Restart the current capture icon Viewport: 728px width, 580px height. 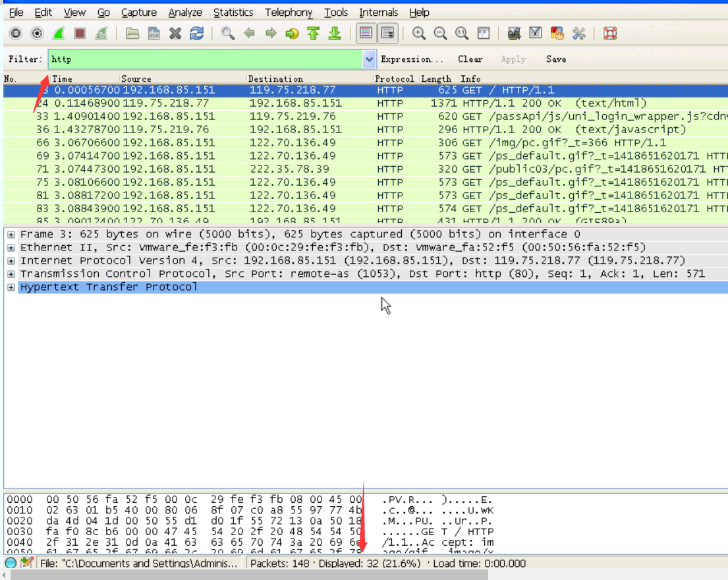point(101,34)
